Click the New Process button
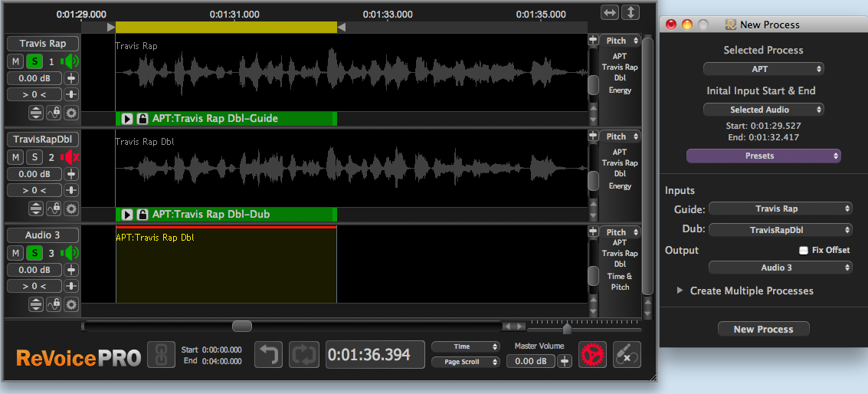Viewport: 868px width, 394px height. pyautogui.click(x=763, y=329)
